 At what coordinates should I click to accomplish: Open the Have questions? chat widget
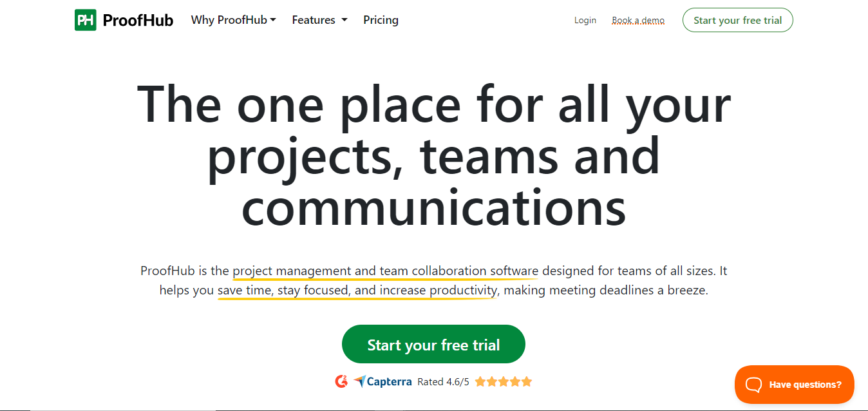795,385
